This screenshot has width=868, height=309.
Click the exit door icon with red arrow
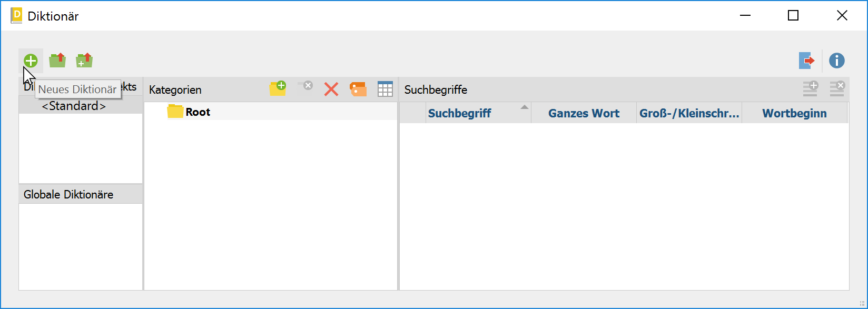tap(807, 61)
